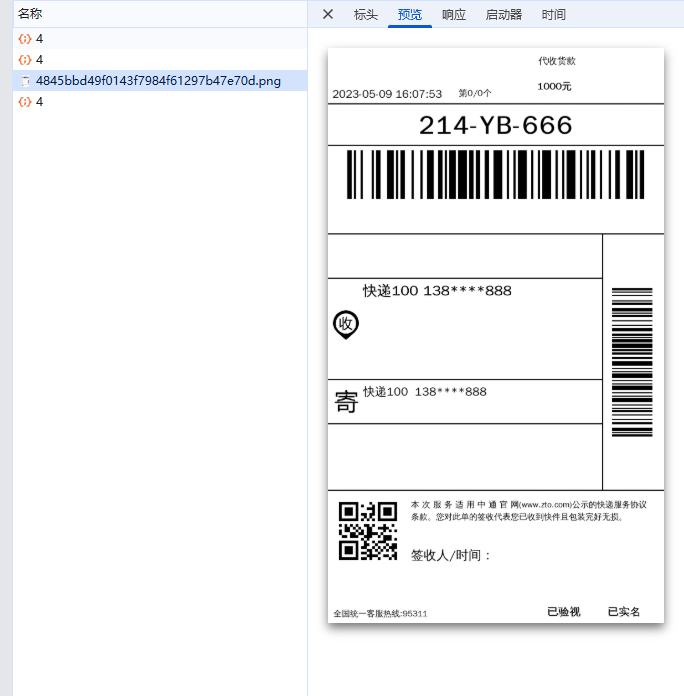684x696 pixels.
Task: Click the QR code on the label preview
Action: [x=368, y=530]
